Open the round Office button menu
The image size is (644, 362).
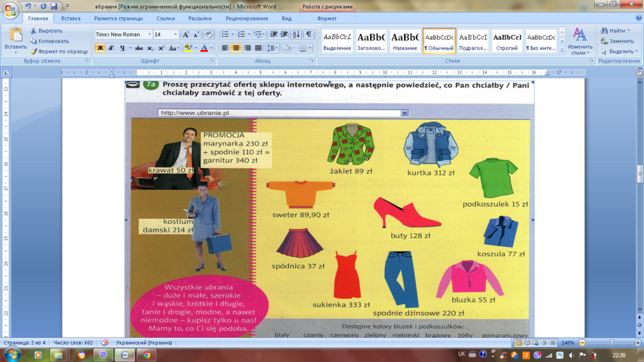click(x=10, y=10)
